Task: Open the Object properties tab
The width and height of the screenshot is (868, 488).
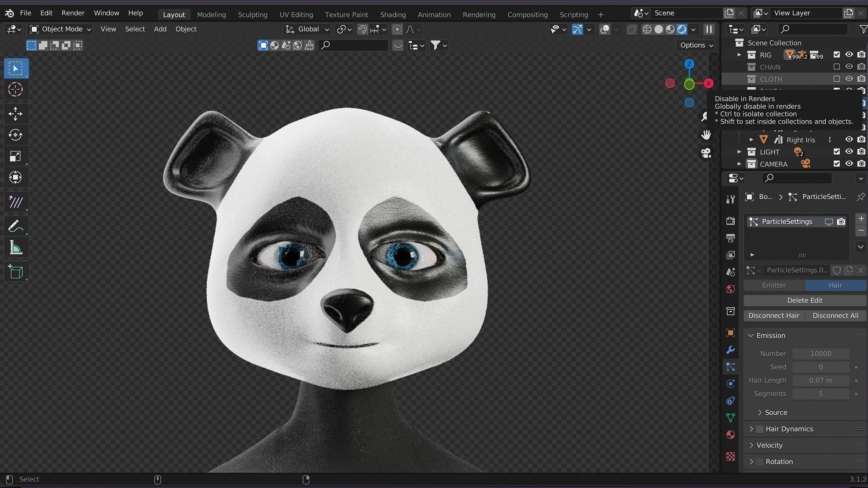Action: (x=731, y=333)
